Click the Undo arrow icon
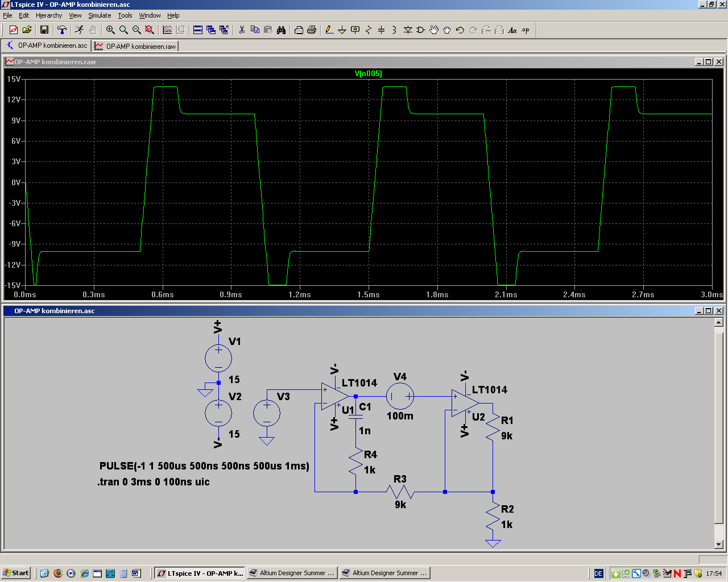The image size is (728, 582). click(460, 30)
